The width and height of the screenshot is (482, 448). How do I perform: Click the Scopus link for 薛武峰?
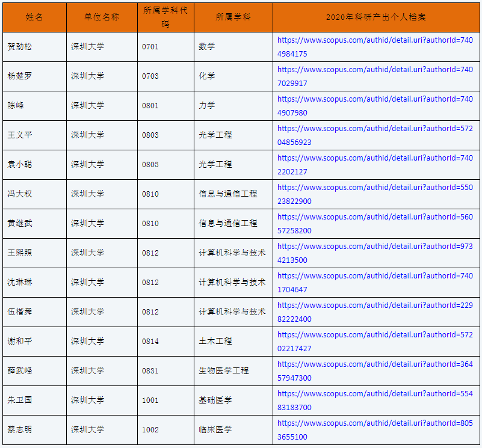coord(375,364)
